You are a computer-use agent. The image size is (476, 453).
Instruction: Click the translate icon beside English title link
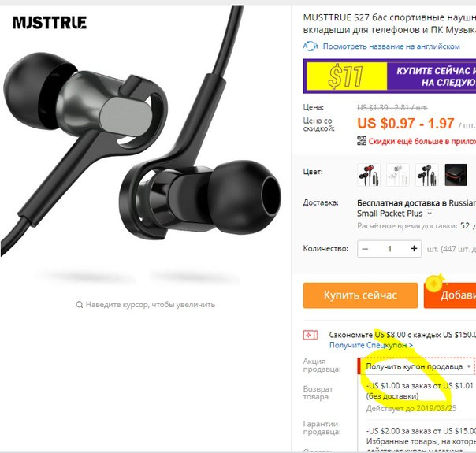(x=311, y=46)
